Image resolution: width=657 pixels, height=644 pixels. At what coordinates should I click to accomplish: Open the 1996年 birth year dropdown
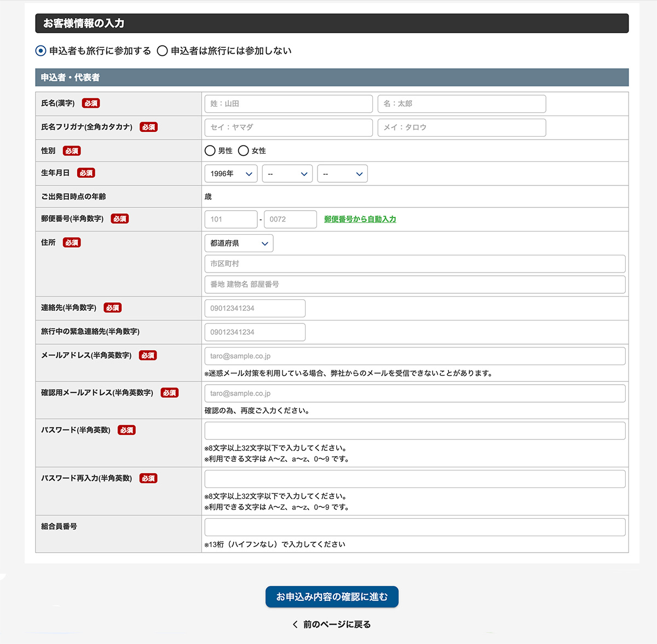tap(230, 173)
